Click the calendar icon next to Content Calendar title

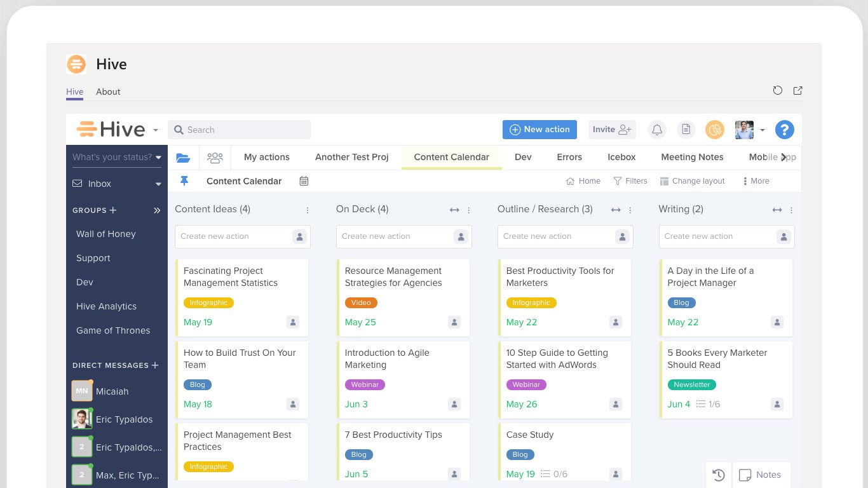pyautogui.click(x=304, y=181)
